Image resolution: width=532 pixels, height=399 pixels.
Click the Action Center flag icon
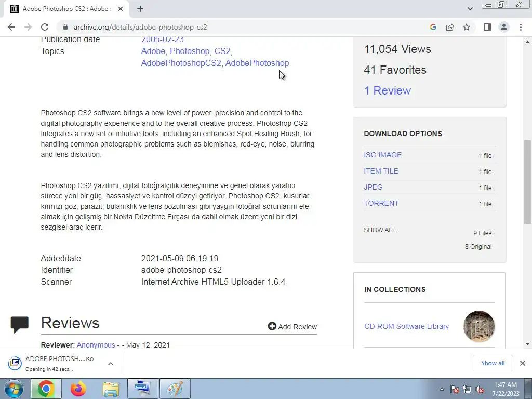(x=455, y=389)
